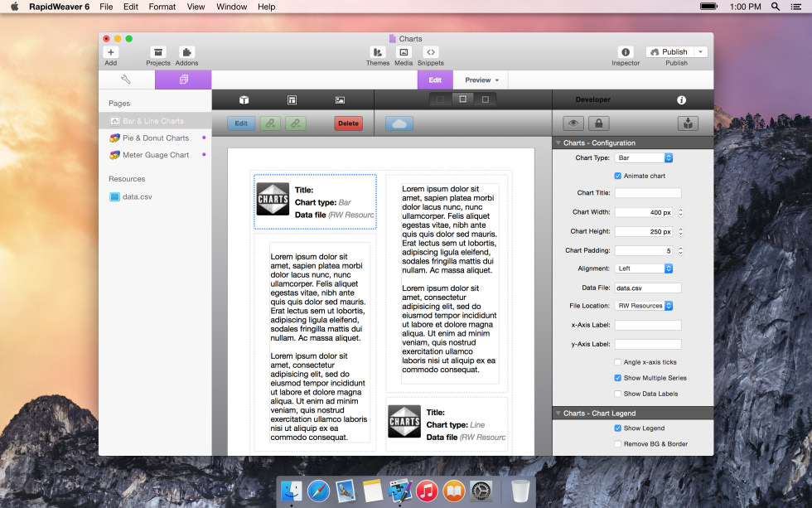The height and width of the screenshot is (508, 812).
Task: Open the Format menu
Action: [x=162, y=7]
